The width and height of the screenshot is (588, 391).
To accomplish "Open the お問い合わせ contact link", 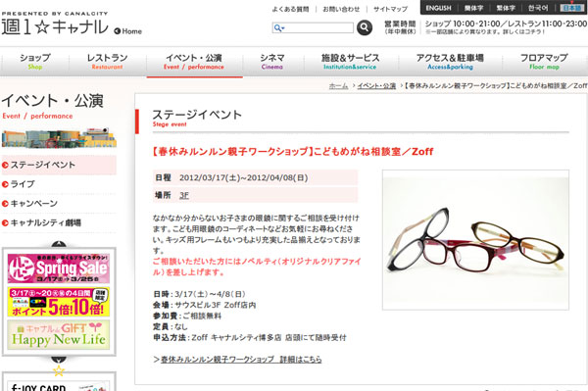I will point(341,9).
